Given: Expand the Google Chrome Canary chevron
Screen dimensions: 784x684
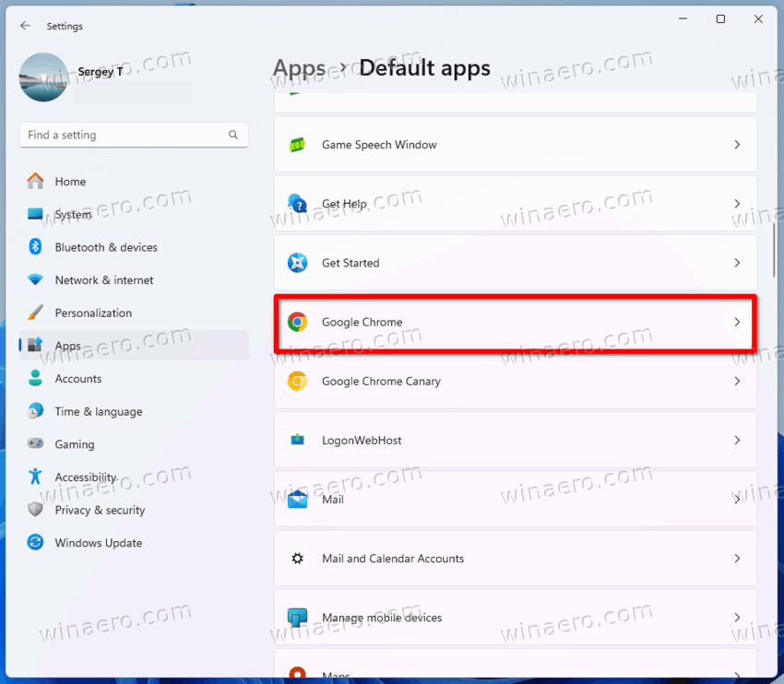Looking at the screenshot, I should click(737, 381).
